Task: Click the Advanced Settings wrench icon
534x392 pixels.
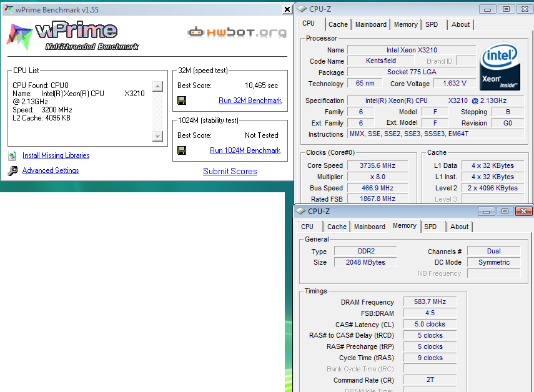Action: (12, 170)
